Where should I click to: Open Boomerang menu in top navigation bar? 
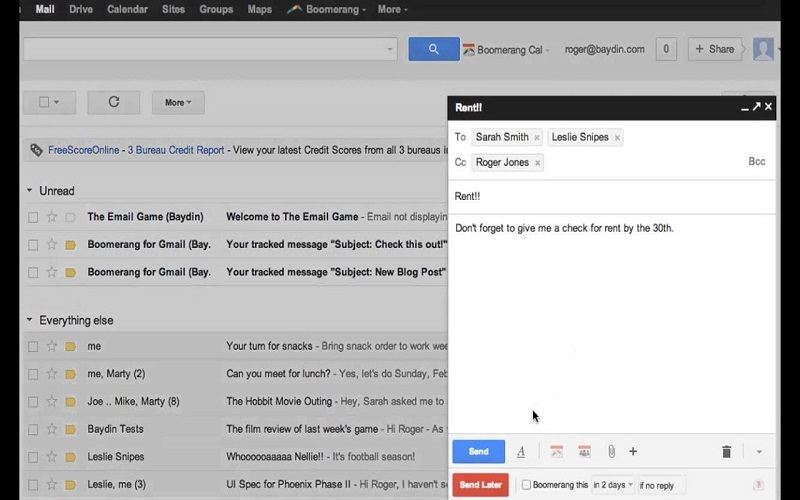[327, 9]
